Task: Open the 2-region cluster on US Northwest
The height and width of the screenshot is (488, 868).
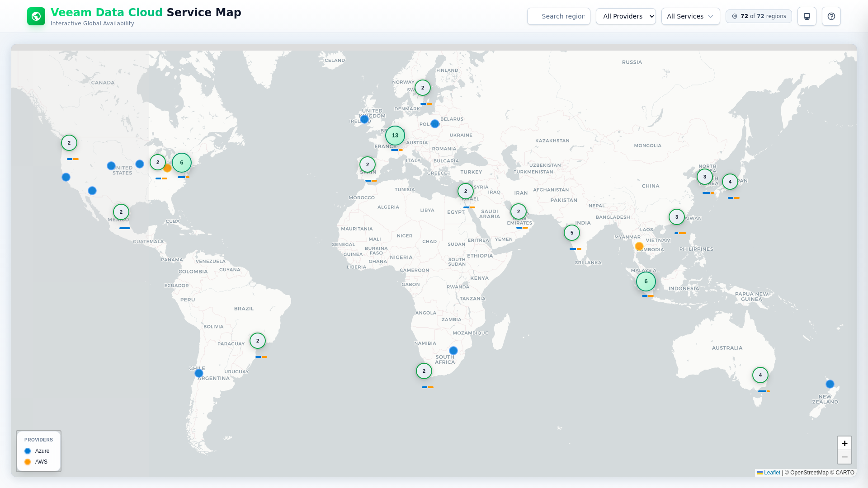Action: (69, 143)
